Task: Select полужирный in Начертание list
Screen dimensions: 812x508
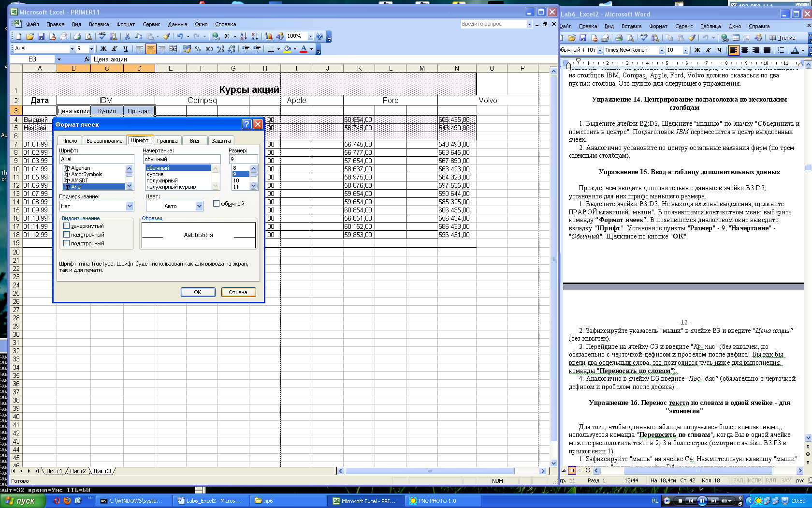Action: pos(162,180)
